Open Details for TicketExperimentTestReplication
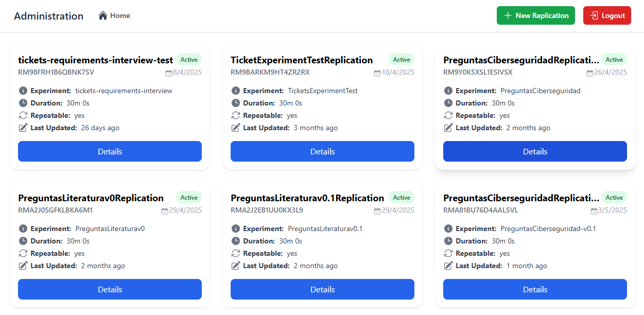The height and width of the screenshot is (315, 644). tap(322, 151)
